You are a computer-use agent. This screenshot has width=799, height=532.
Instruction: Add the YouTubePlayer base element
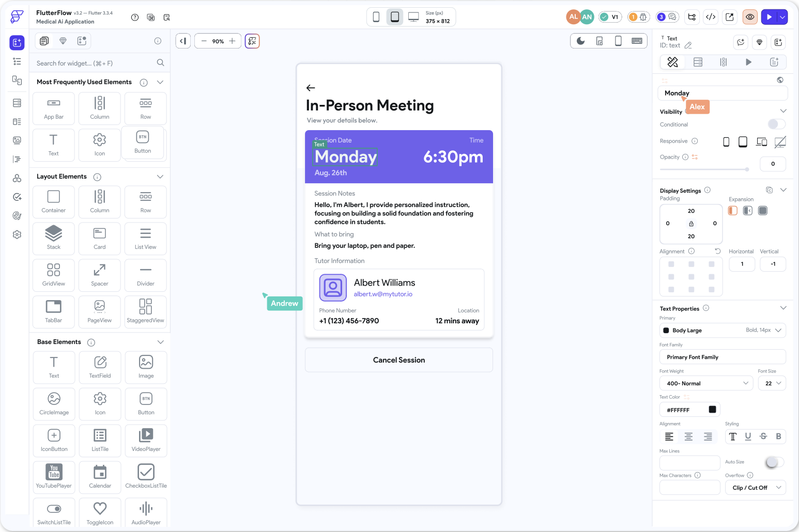[x=54, y=477]
